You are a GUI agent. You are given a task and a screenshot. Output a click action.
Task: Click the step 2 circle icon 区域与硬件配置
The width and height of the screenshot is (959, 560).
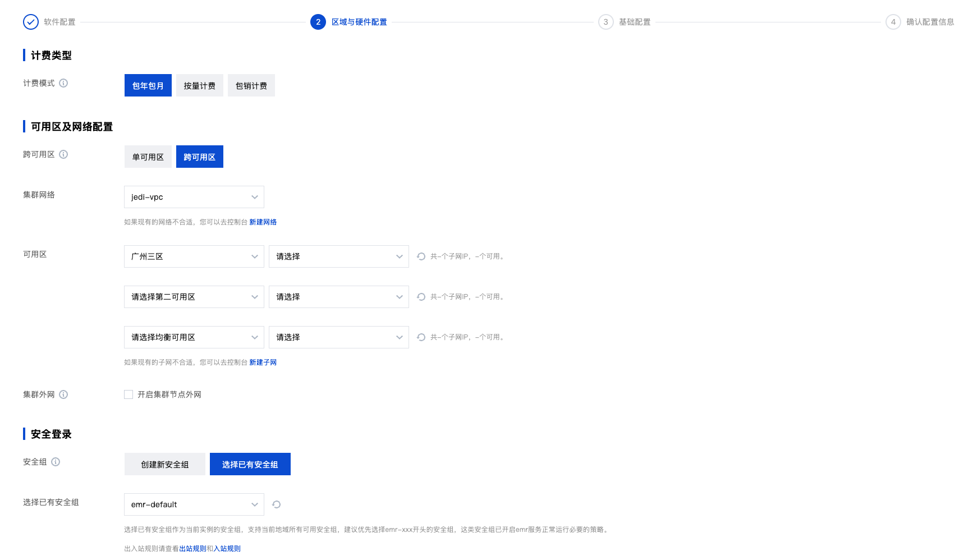coord(318,22)
